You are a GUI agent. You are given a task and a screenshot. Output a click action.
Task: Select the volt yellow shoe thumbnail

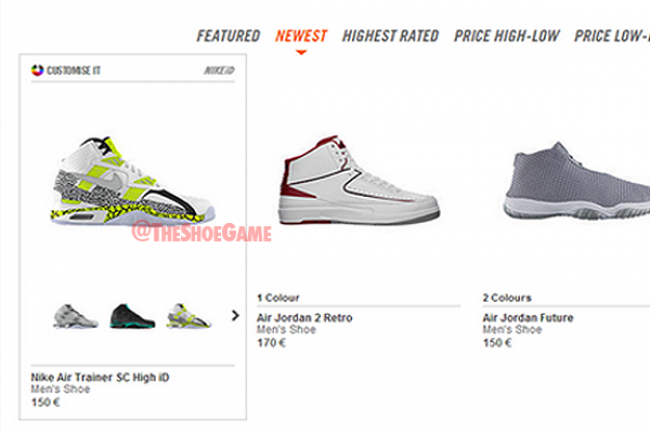pos(189,316)
